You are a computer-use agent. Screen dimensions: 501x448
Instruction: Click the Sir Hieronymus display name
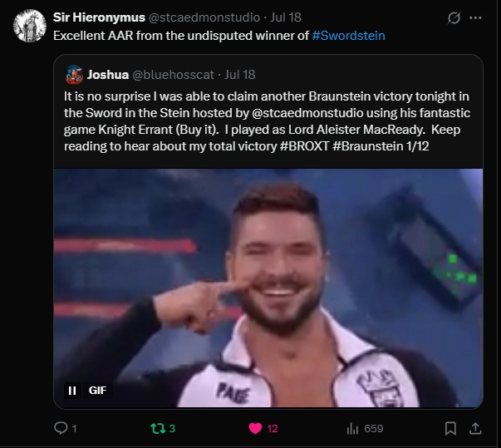click(99, 17)
